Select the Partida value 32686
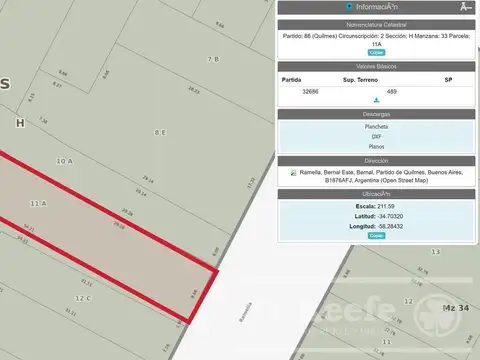The image size is (480, 360). (310, 91)
